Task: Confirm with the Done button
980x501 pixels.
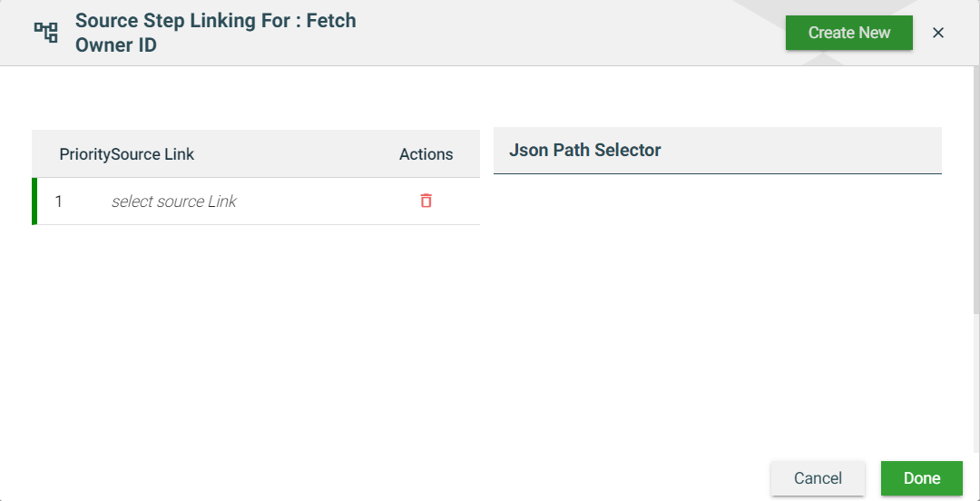Action: click(921, 478)
